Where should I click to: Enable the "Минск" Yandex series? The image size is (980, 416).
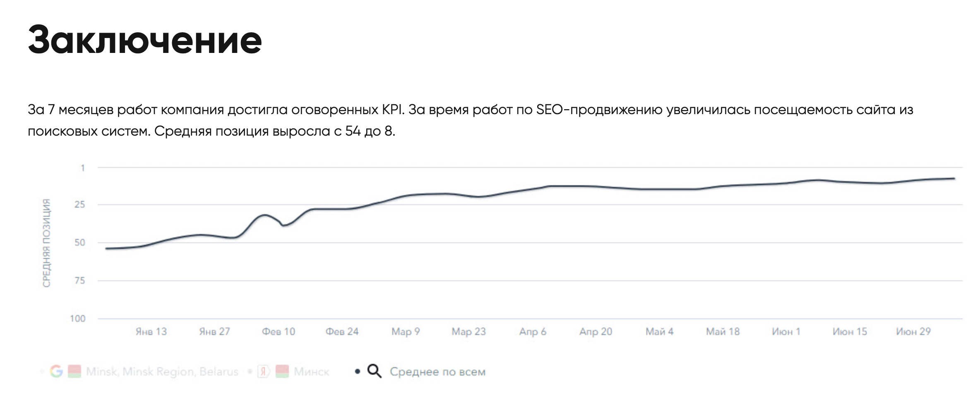click(311, 372)
